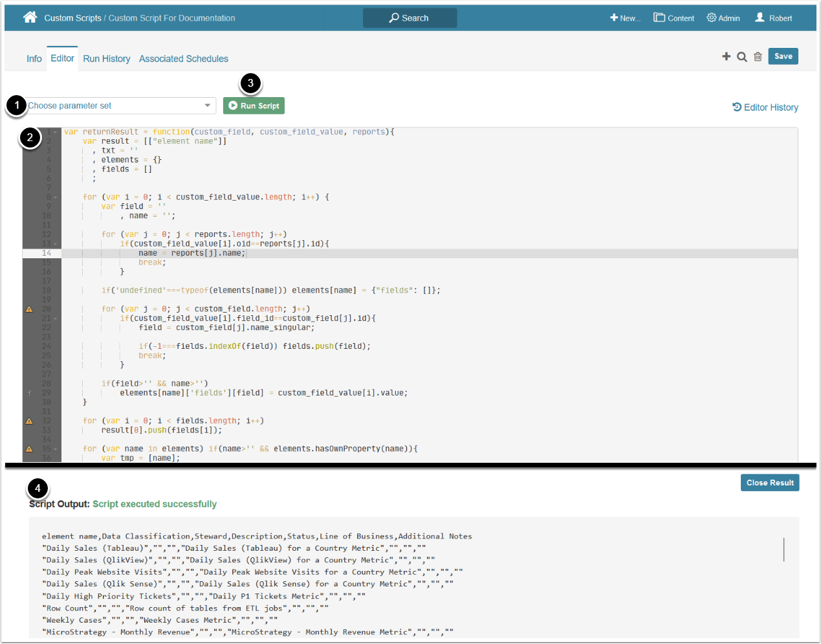Viewport: 821px width, 644px height.
Task: Collapse the for-loop fold at line 8
Action: click(x=56, y=197)
